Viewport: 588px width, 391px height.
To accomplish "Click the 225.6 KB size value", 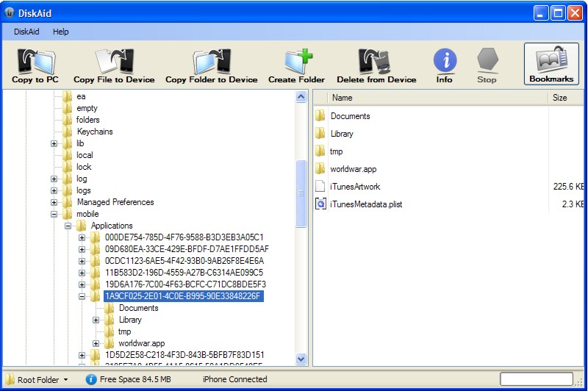I will pos(568,187).
